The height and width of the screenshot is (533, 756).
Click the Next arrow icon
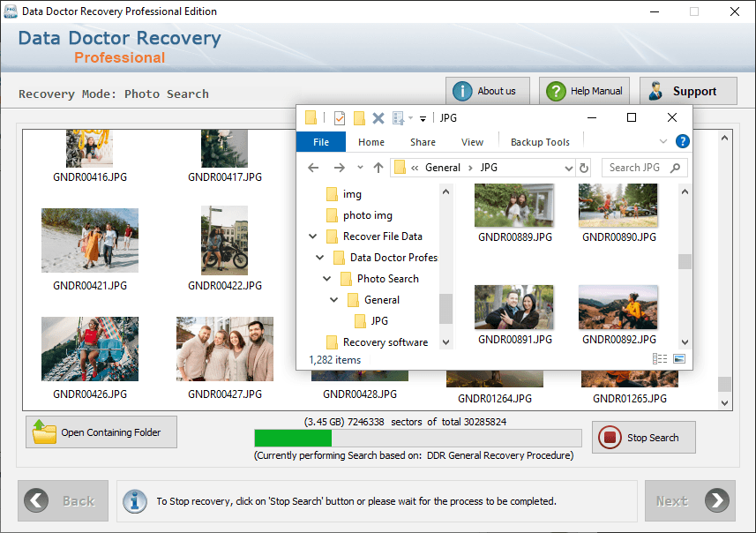click(x=717, y=500)
